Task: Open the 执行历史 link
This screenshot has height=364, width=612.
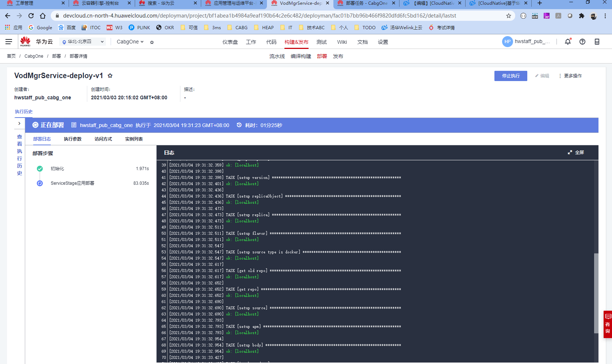Action: (x=24, y=112)
